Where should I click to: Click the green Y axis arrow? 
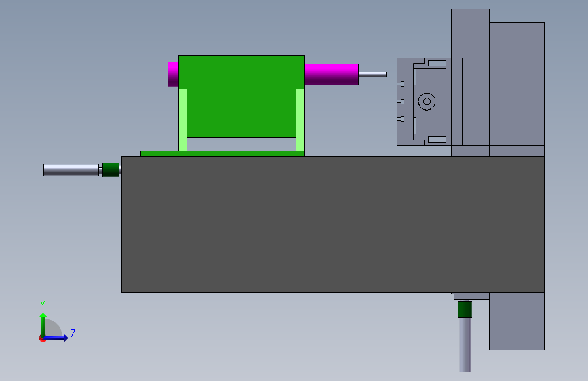(x=43, y=325)
